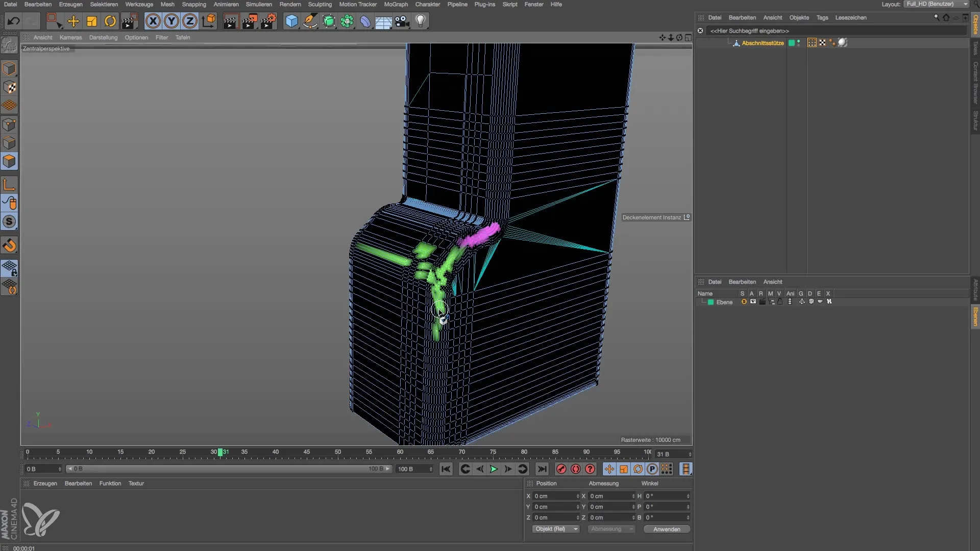Screen dimensions: 980x551
Task: Open the Sculpting menu
Action: tap(320, 4)
